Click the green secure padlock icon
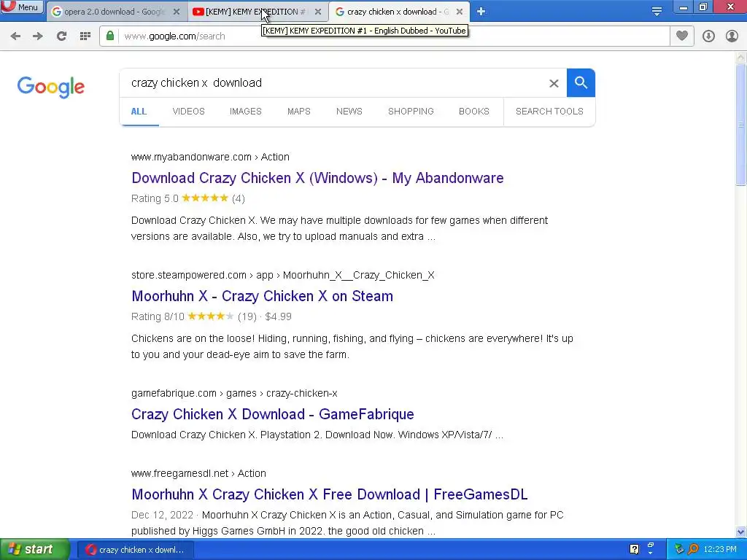The height and width of the screenshot is (560, 747). click(110, 36)
